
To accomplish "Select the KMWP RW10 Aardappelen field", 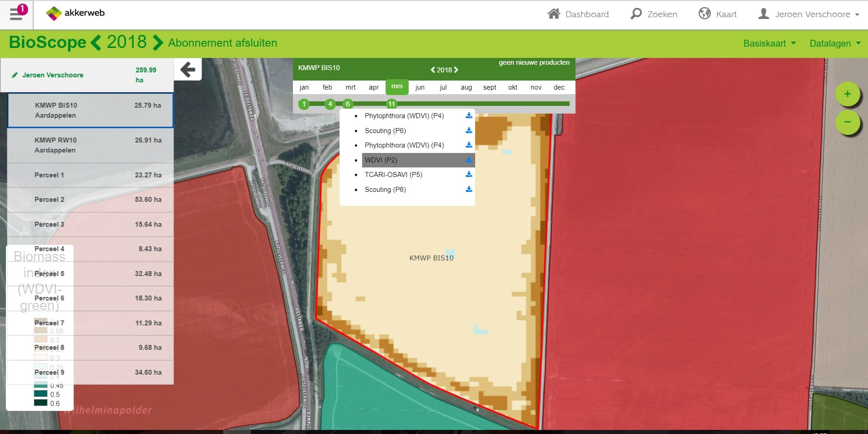I will 90,145.
